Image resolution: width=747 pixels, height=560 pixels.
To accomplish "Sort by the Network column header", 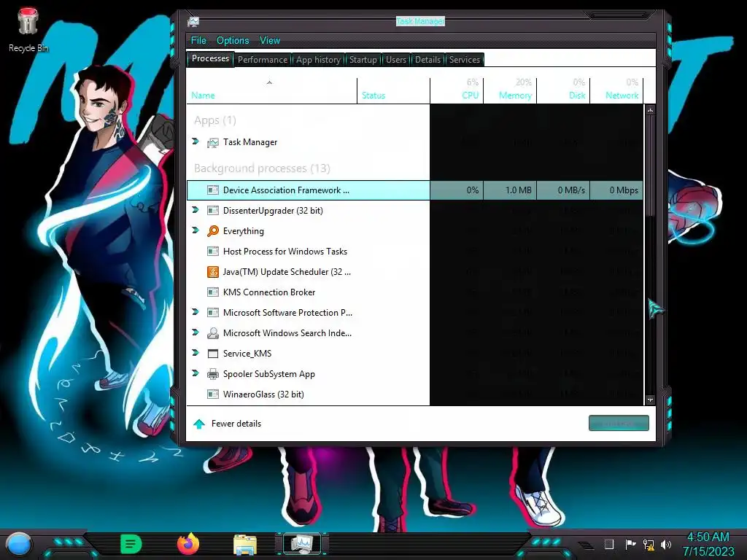I will pyautogui.click(x=617, y=90).
